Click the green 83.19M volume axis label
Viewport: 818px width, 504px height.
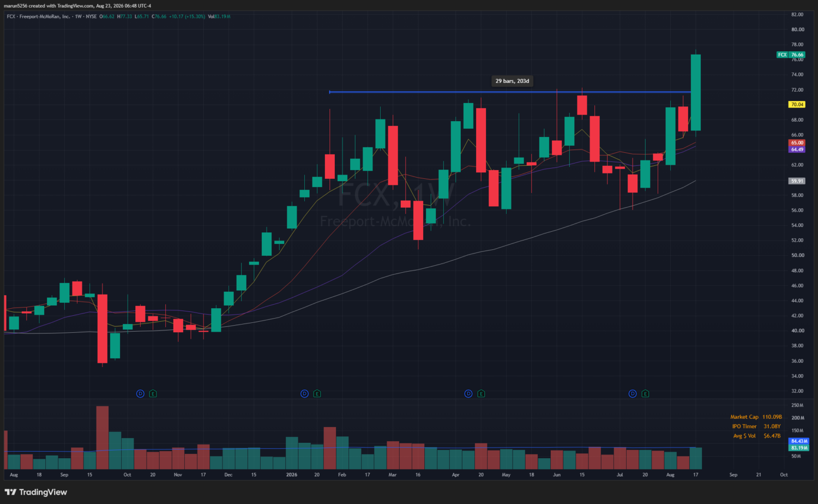coord(799,448)
